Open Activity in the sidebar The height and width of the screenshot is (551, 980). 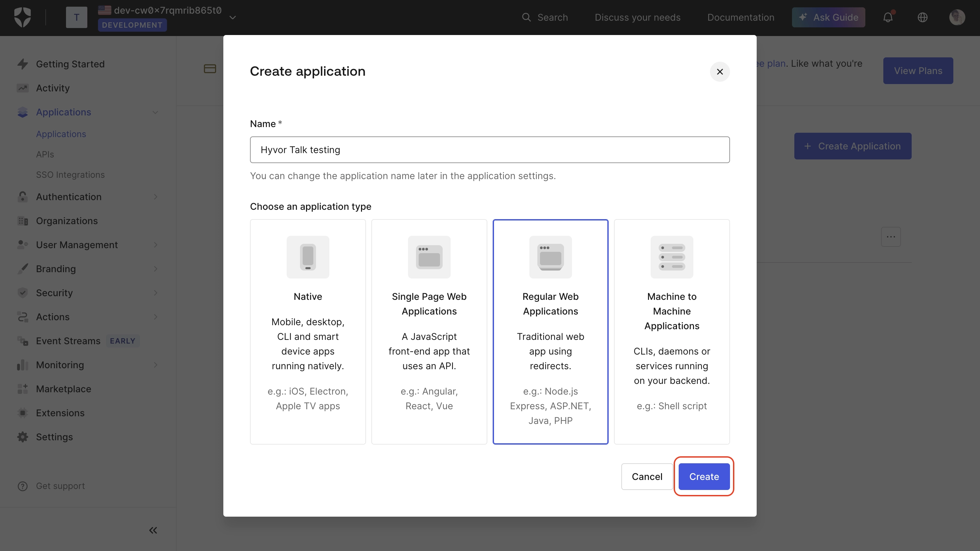point(53,88)
